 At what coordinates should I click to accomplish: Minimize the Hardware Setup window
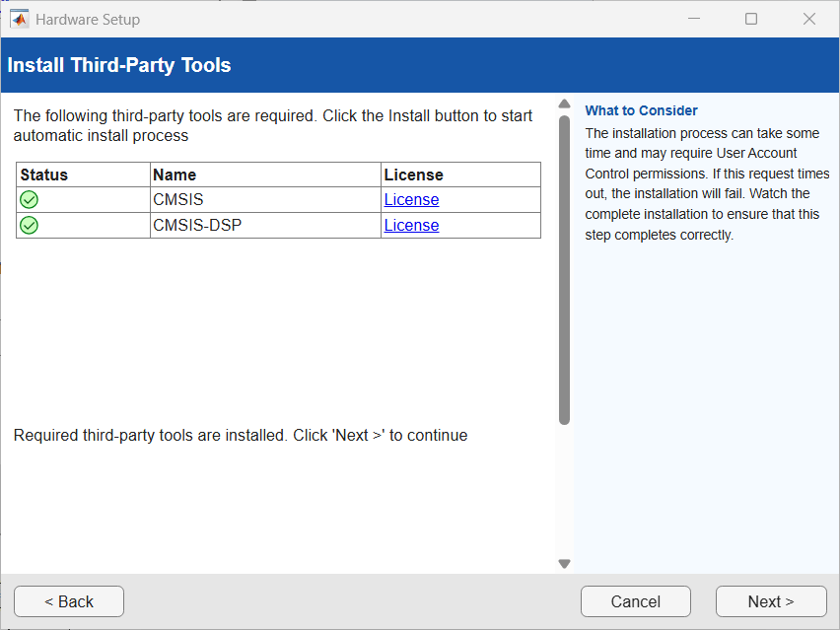pos(694,19)
